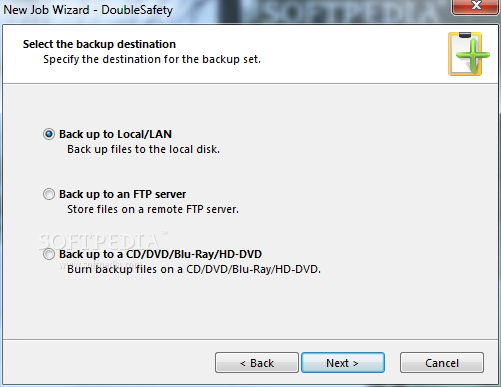Click the 'Back up to Local/LAN' label
Image resolution: width=501 pixels, height=387 pixels.
tap(115, 134)
